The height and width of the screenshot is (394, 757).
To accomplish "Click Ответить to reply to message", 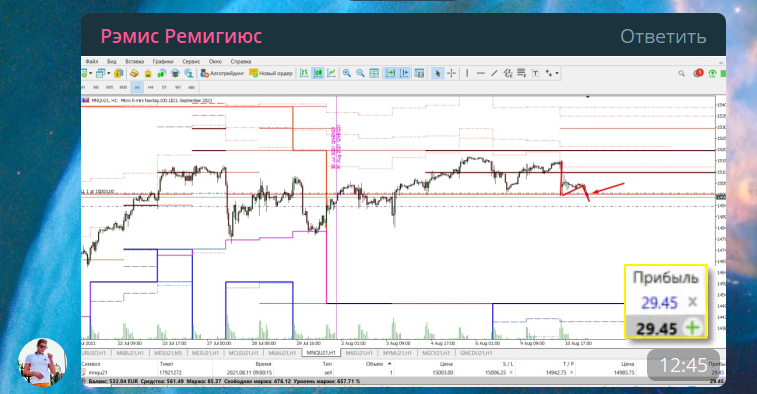I will pyautogui.click(x=663, y=36).
